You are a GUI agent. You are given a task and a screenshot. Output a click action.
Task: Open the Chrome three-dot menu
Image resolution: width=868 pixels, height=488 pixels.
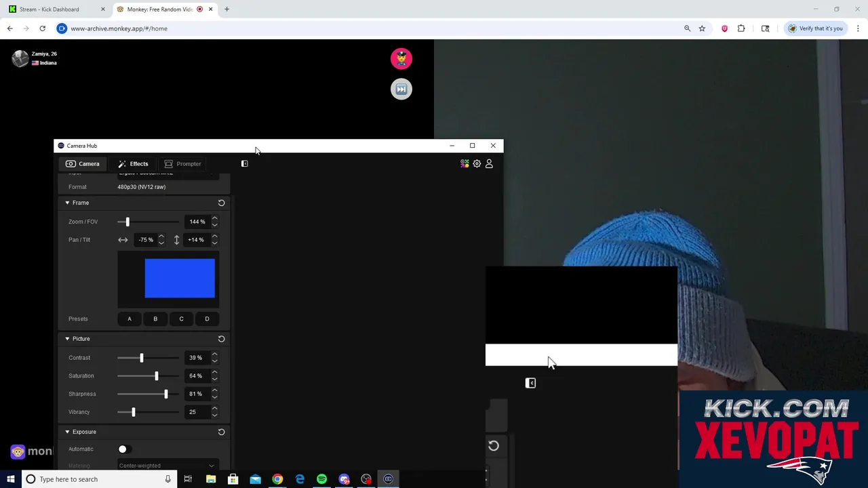coord(858,28)
